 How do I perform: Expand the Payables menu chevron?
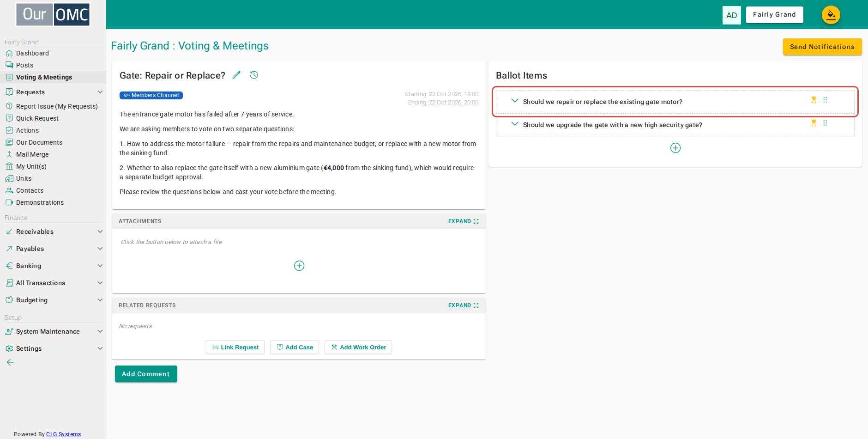coord(100,249)
